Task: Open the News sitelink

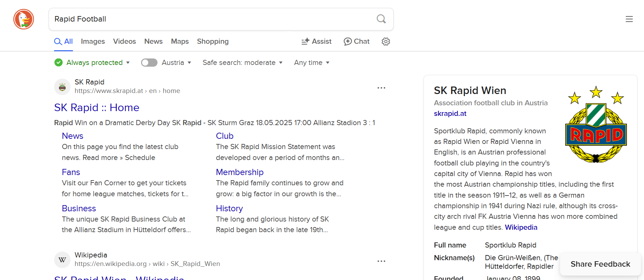Action: coord(73,136)
